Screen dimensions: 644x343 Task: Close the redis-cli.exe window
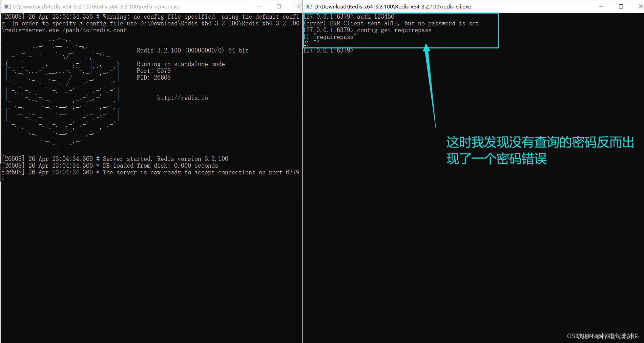(640, 6)
